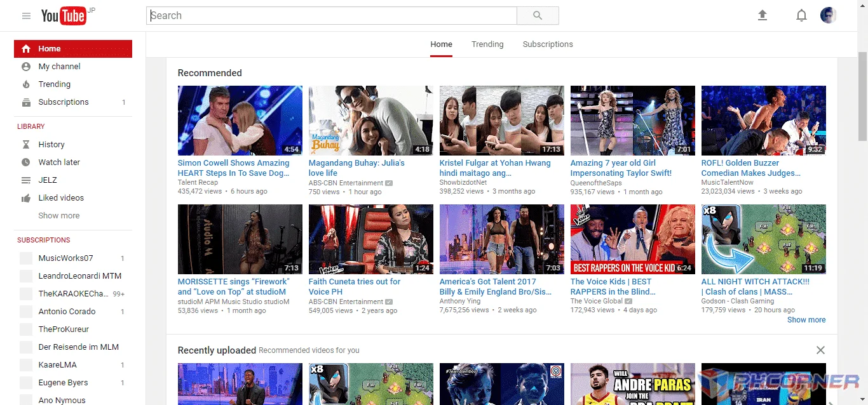Play ALL NIGHT WITCH ATTACK thumbnail
This screenshot has height=405, width=868.
click(x=764, y=239)
